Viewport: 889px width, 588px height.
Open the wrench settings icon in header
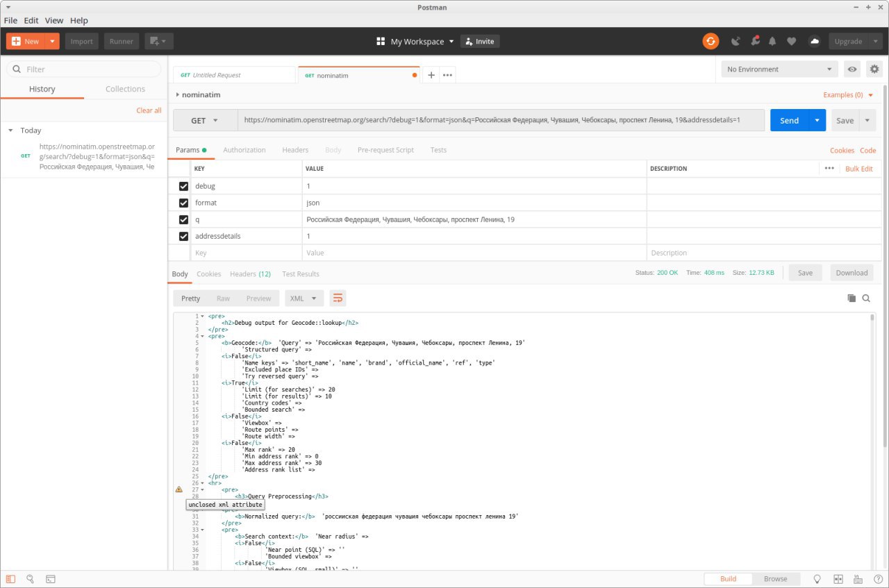tap(755, 41)
